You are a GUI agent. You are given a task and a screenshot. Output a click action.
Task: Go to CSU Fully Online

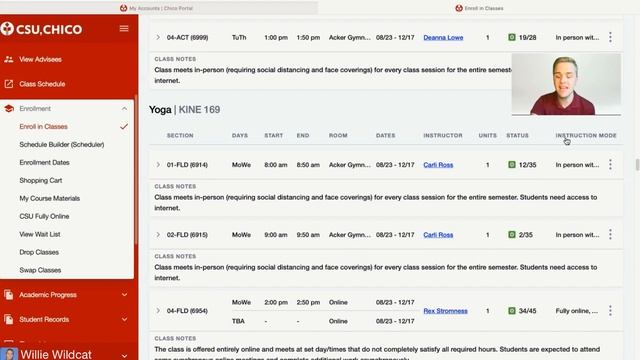(x=44, y=216)
